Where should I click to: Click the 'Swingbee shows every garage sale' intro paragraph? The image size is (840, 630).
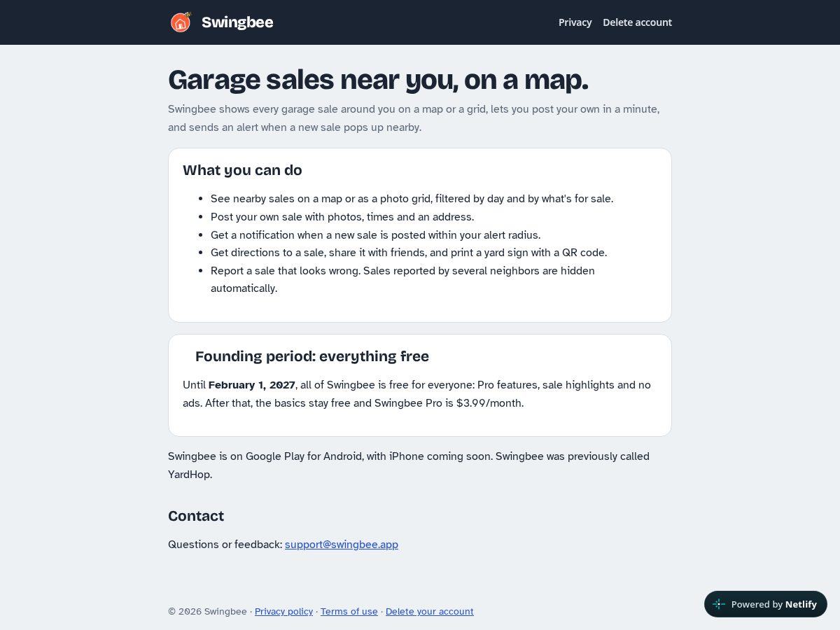click(414, 118)
